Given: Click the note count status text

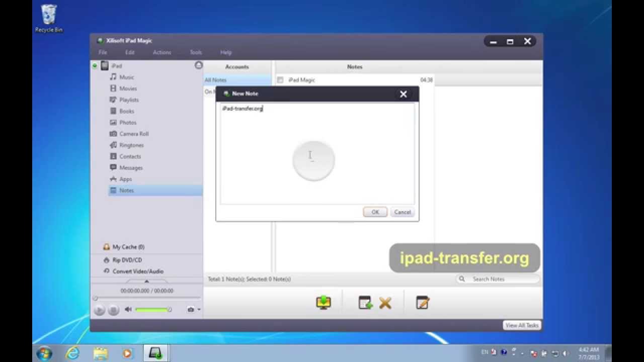Looking at the screenshot, I should 250,279.
